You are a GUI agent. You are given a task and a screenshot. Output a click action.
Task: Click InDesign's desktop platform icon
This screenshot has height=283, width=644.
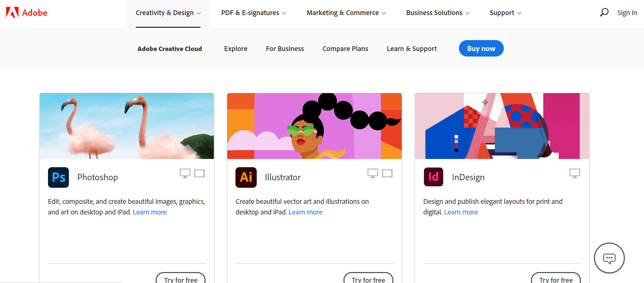(575, 173)
